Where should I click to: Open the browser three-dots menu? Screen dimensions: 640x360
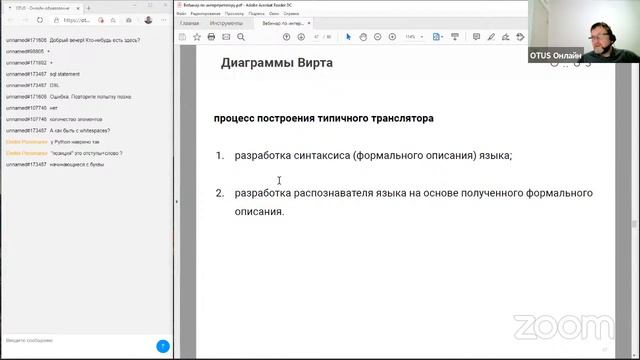[164, 20]
